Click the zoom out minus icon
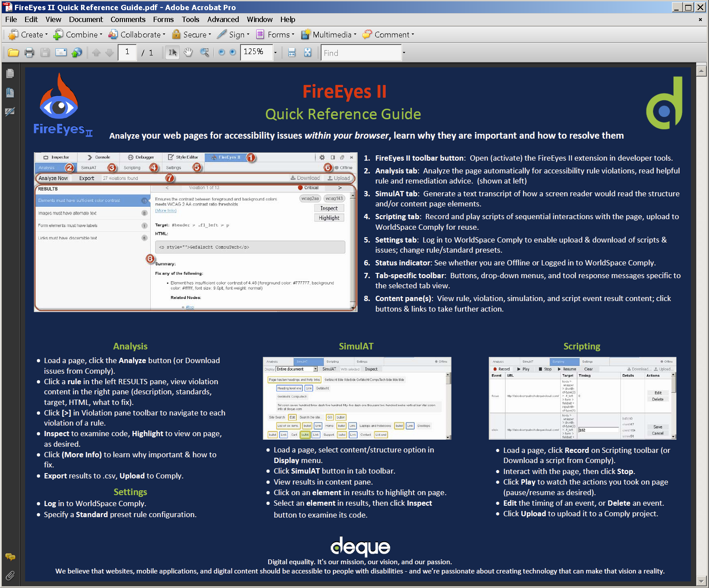The width and height of the screenshot is (709, 588). [222, 52]
